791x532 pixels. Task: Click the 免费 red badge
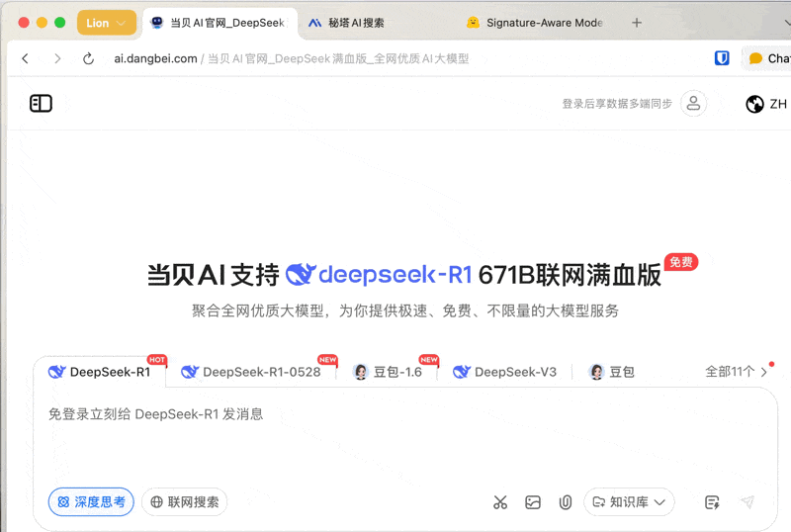click(681, 262)
